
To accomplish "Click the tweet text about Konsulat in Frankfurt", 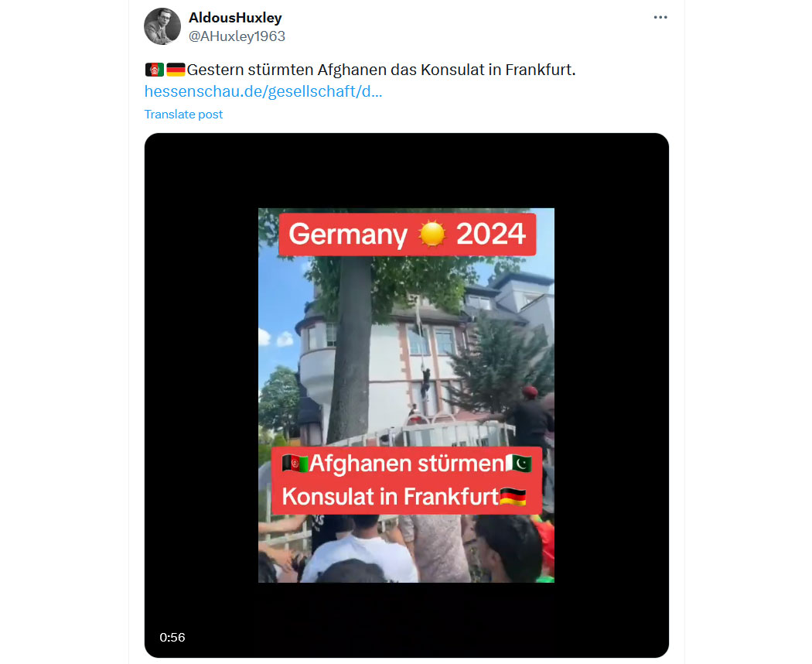I will point(381,70).
